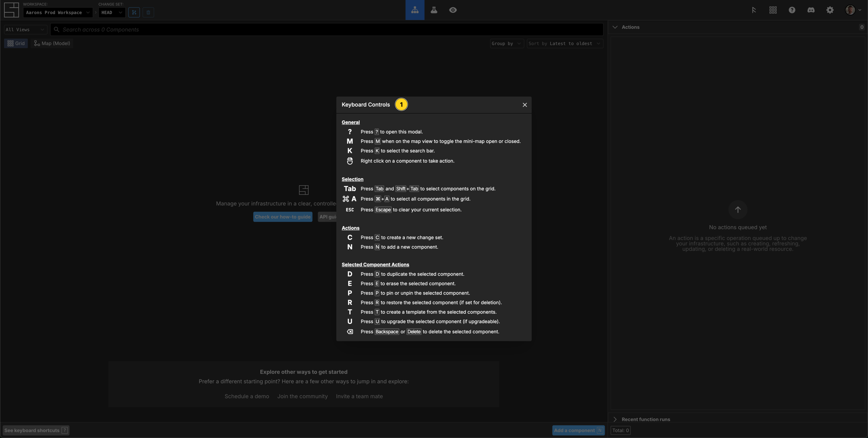Click the empty-state logo icon in the grid

304,190
